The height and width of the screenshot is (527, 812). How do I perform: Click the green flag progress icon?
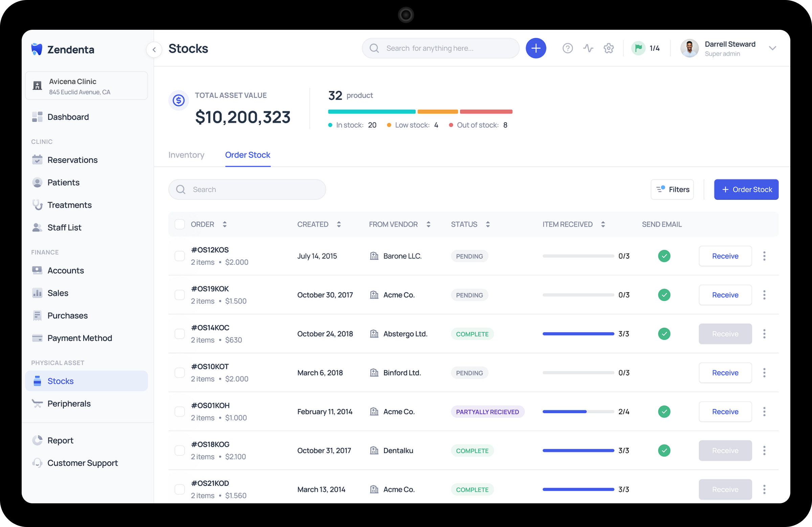coord(638,48)
